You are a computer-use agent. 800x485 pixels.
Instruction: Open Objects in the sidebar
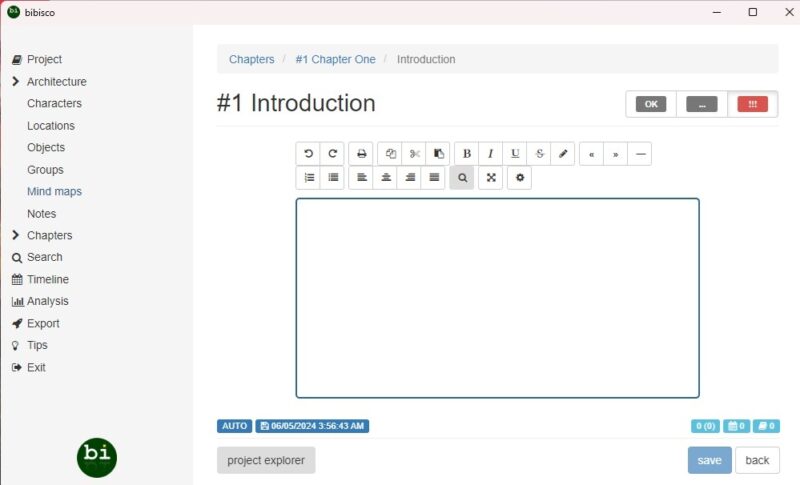coord(46,147)
